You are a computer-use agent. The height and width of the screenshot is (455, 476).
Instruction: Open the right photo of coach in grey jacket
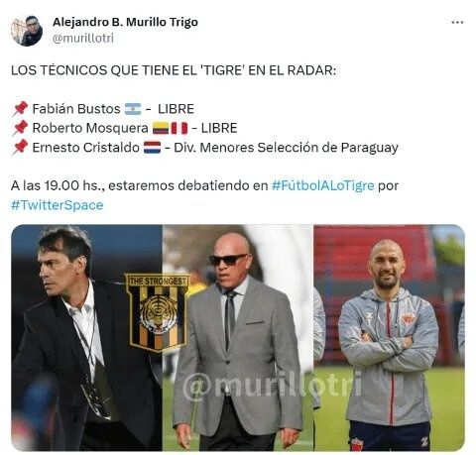pos(389,338)
